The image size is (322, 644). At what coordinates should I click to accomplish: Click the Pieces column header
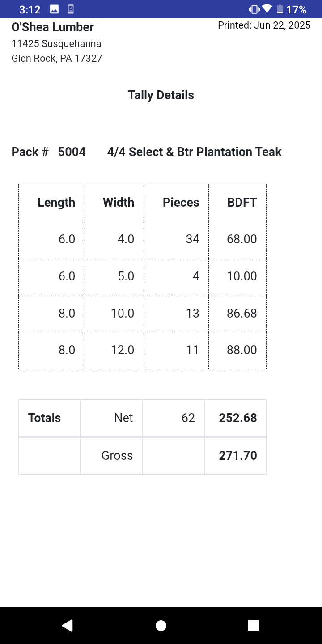point(181,202)
